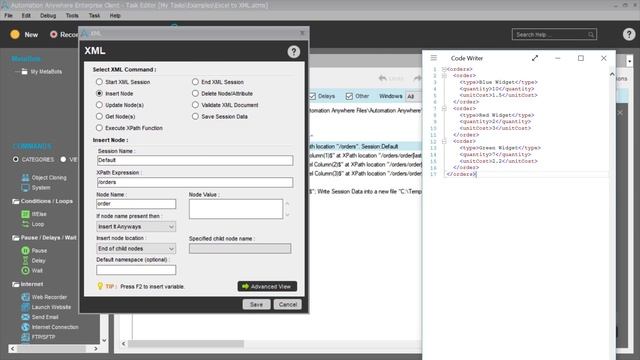The height and width of the screenshot is (360, 640).
Task: Select Delete Node/Attribute radio button
Action: pos(195,93)
